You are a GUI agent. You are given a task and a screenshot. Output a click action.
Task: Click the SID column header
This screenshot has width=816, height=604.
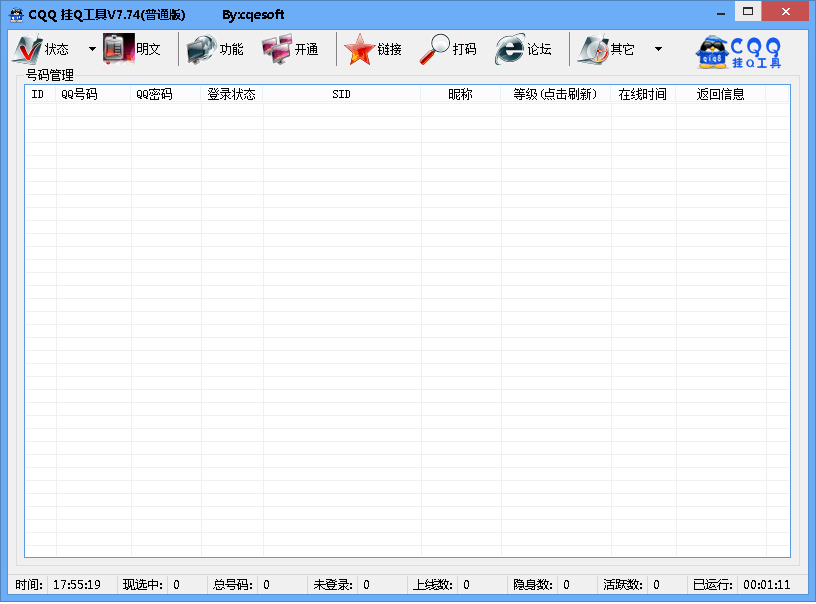pyautogui.click(x=342, y=94)
